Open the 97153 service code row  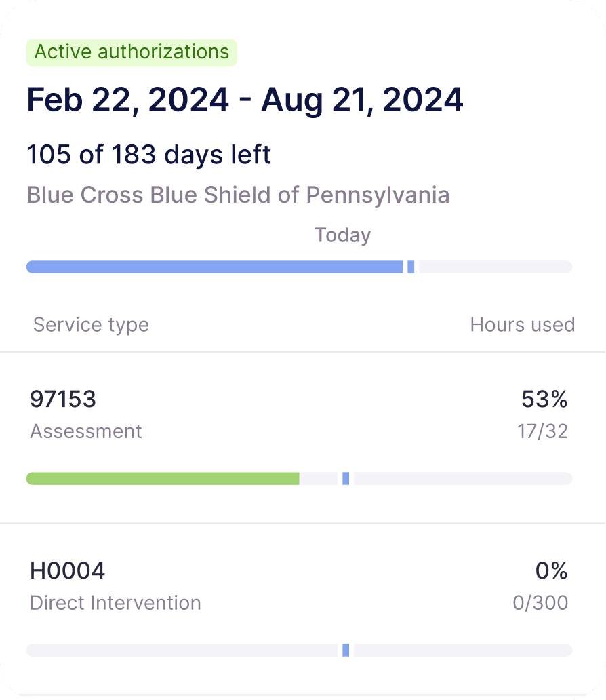click(302, 437)
